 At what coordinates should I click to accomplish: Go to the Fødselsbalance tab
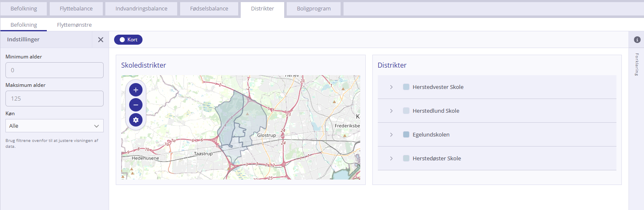click(x=209, y=8)
